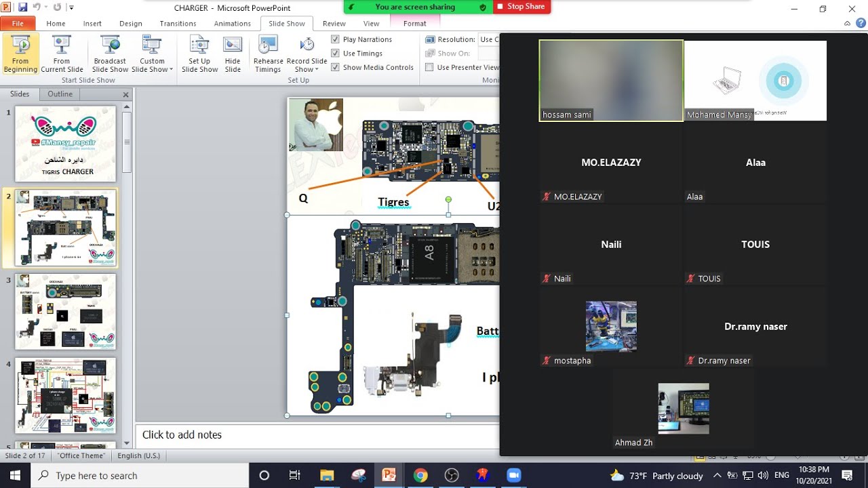Viewport: 868px width, 488px height.
Task: Show hidden system tray icons
Action: point(717,475)
